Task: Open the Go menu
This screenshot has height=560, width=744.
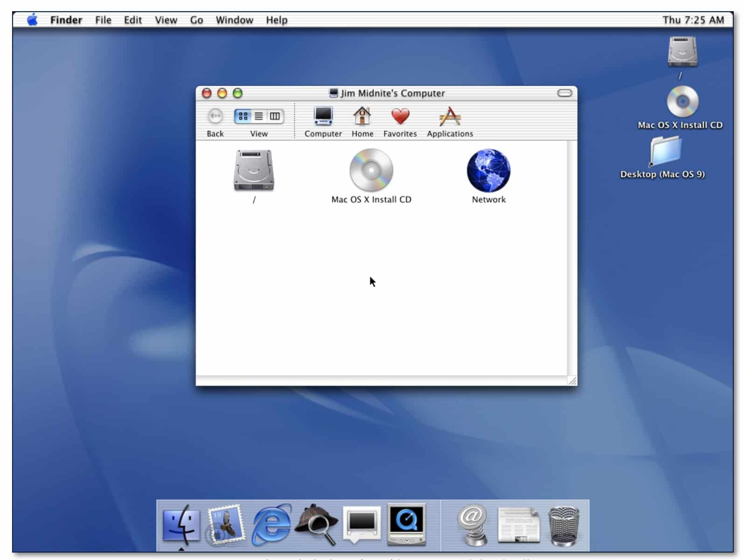Action: [196, 20]
